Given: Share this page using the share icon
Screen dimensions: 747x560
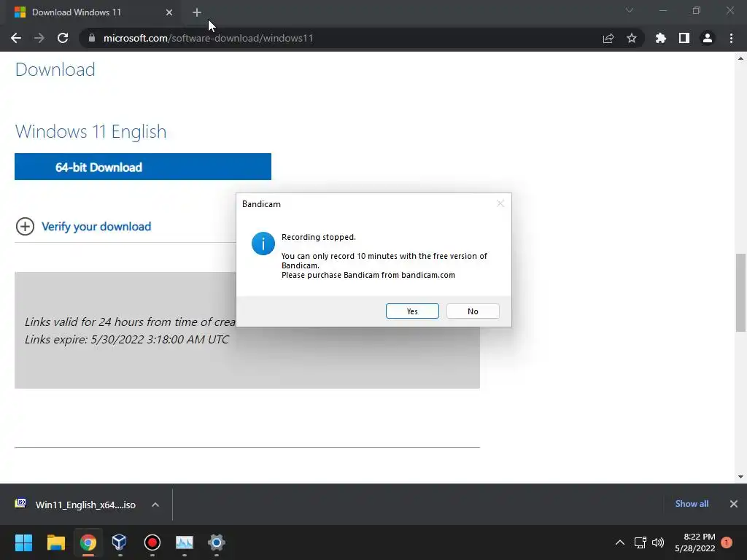Looking at the screenshot, I should (x=608, y=38).
